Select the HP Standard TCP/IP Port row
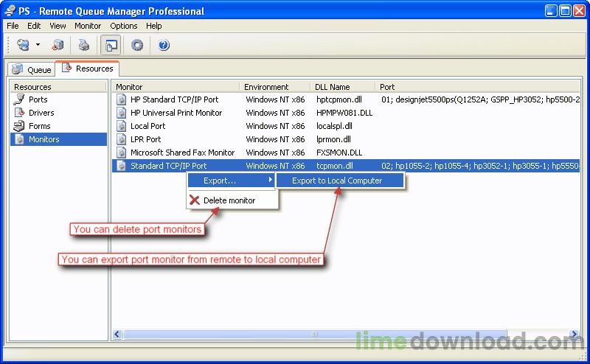Viewport: 590px width, 364px height. (x=346, y=99)
